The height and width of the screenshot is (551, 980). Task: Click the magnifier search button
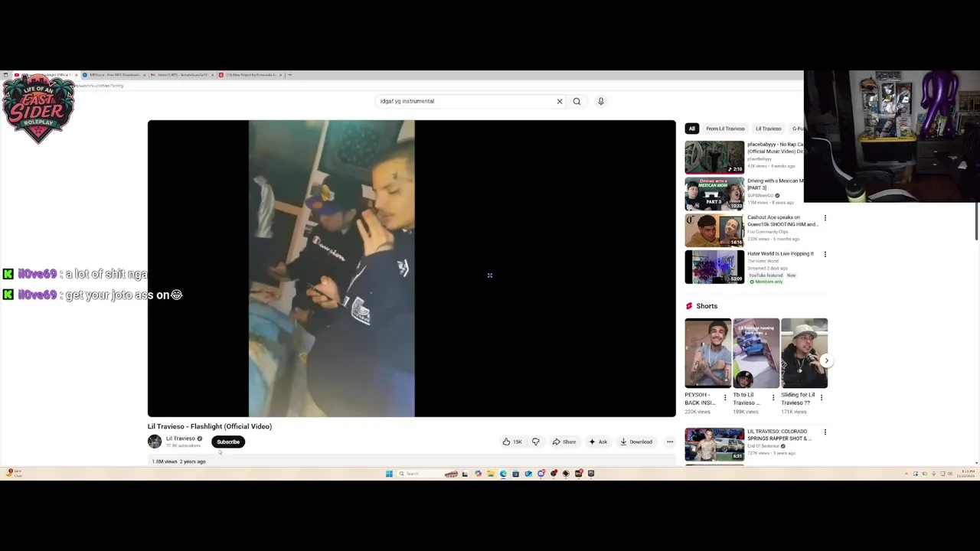coord(577,101)
